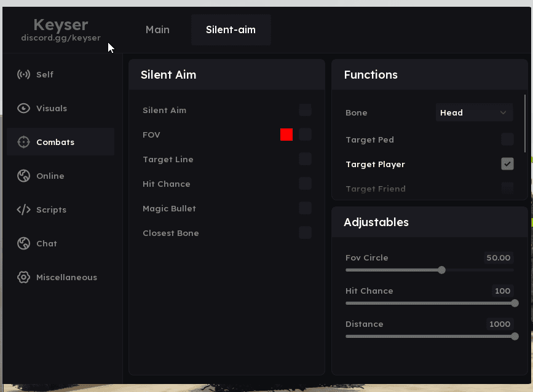Screen dimensions: 533x392
Task: Click the Miscellaneous gear icon
Action: point(23,277)
